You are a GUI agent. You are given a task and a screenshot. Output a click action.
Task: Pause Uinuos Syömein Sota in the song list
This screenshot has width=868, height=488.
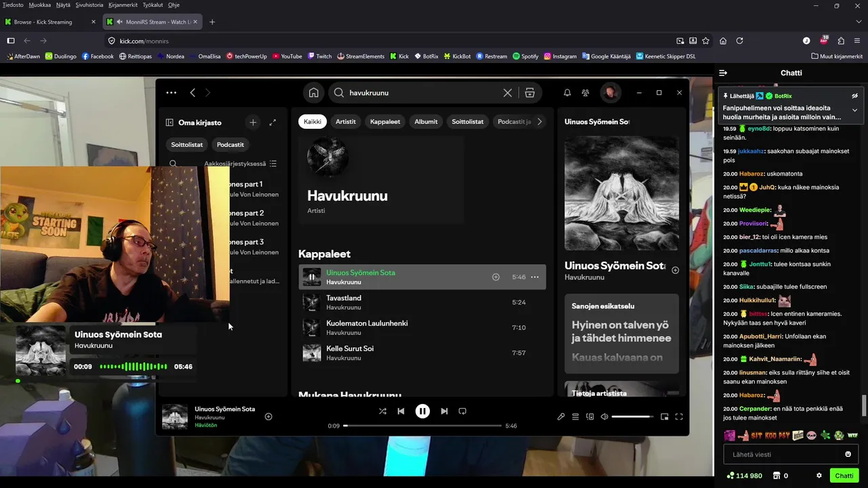[311, 277]
